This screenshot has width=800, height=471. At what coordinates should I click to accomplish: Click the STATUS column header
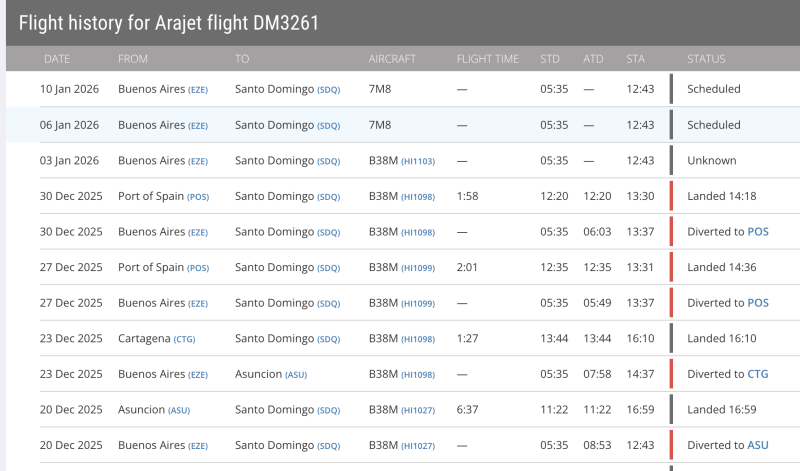(706, 59)
